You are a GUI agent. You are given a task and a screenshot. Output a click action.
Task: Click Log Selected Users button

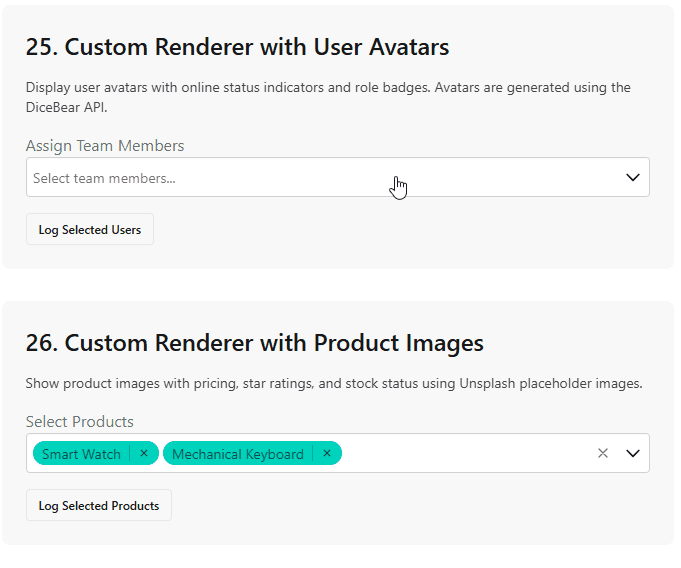click(x=90, y=229)
